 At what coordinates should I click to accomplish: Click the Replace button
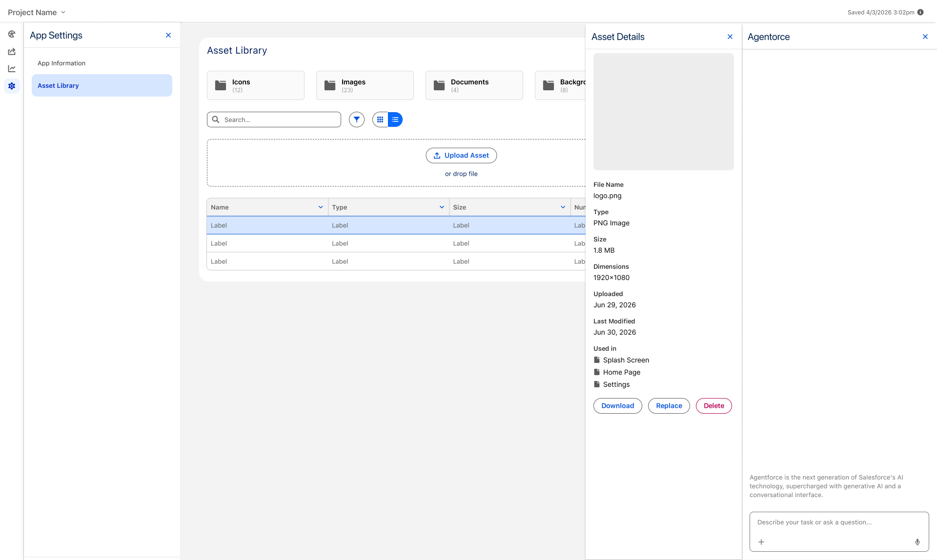coord(669,406)
